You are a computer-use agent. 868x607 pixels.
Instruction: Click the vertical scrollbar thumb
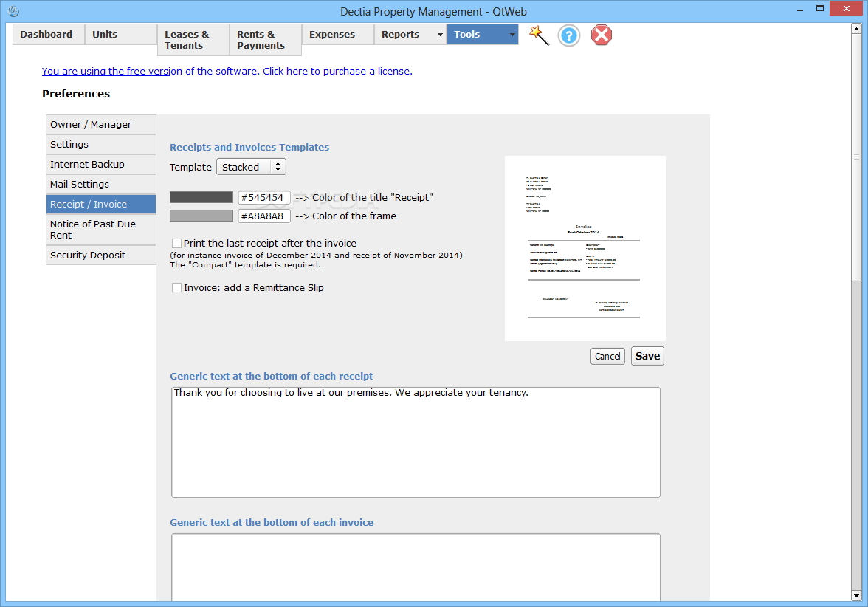tap(856, 158)
